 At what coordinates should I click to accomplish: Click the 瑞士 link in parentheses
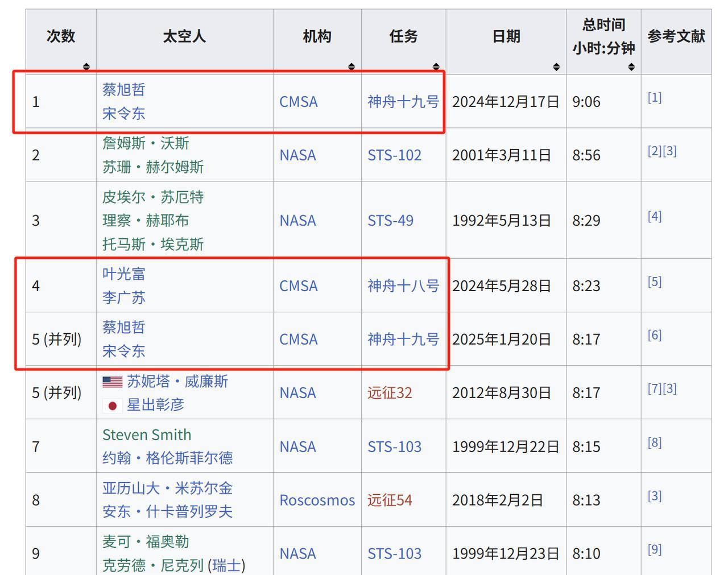click(x=227, y=565)
